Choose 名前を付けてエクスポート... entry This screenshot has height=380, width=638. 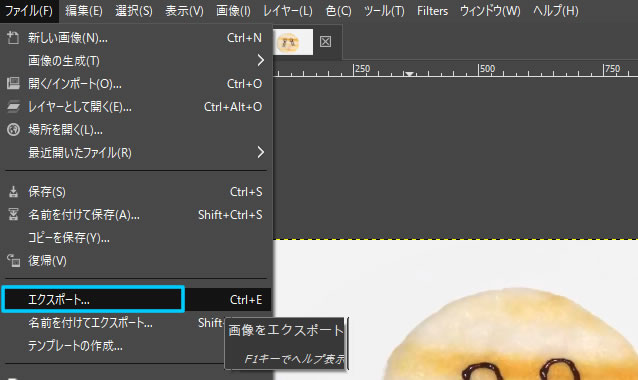tap(136, 323)
